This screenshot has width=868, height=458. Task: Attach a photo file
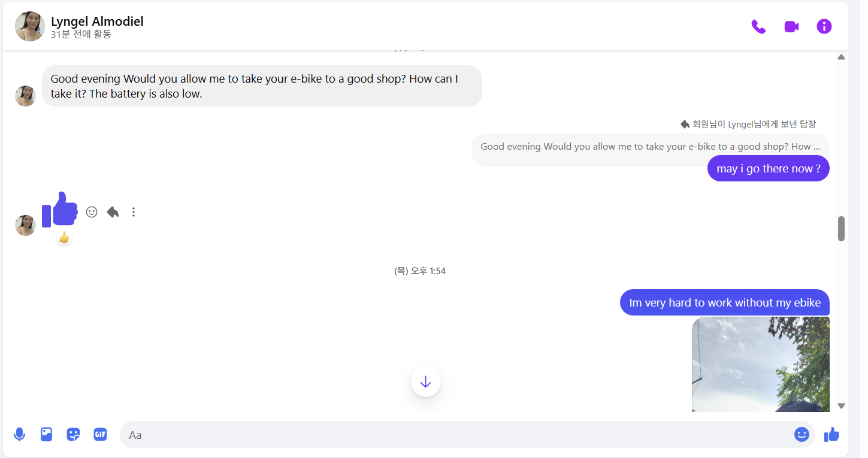47,435
